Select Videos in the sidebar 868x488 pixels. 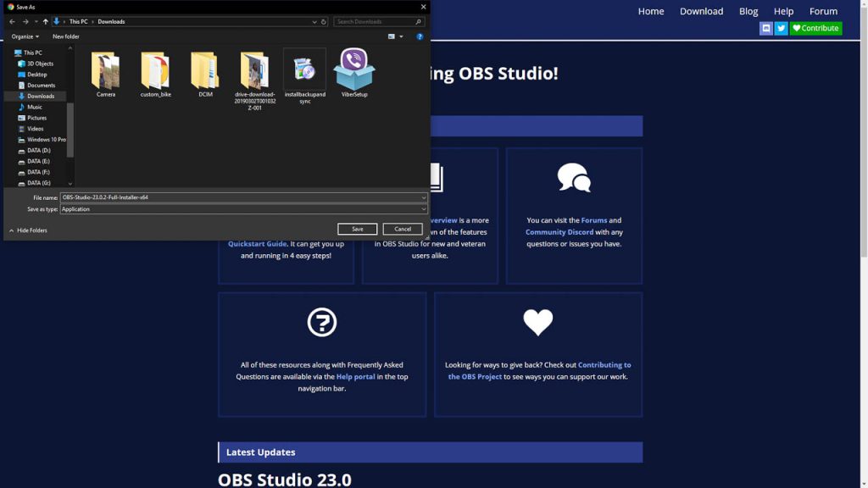point(31,129)
